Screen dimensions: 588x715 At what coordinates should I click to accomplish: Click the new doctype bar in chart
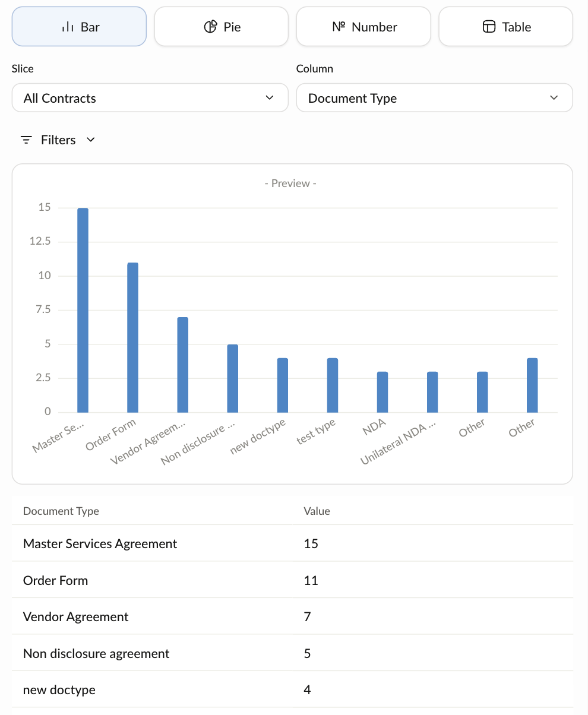pos(282,385)
